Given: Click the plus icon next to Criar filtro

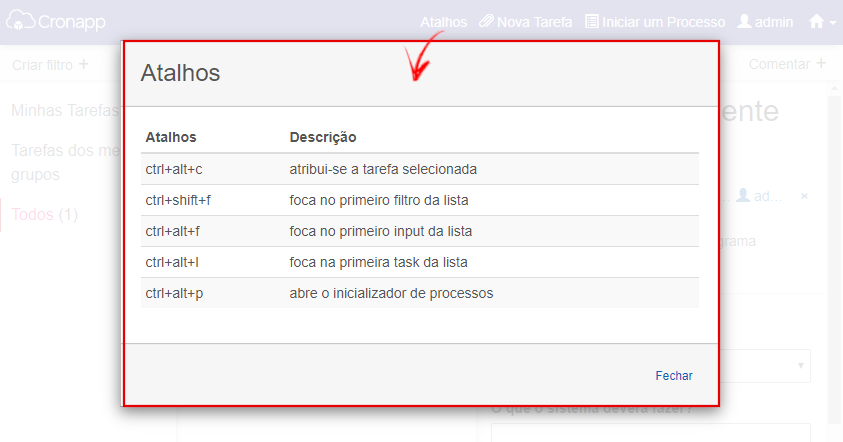Looking at the screenshot, I should pyautogui.click(x=83, y=64).
